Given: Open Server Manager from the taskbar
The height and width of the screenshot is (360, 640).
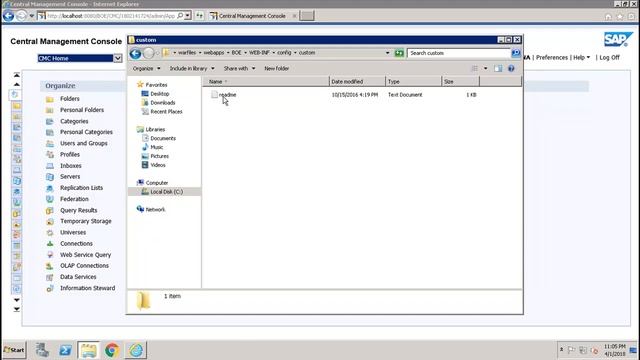Looking at the screenshot, I should coord(42,350).
